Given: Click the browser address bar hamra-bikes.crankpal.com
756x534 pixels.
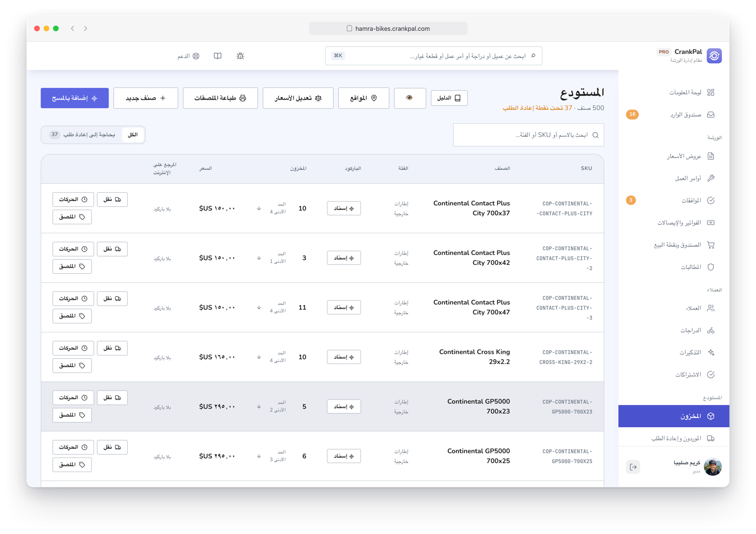Looking at the screenshot, I should 388,28.
